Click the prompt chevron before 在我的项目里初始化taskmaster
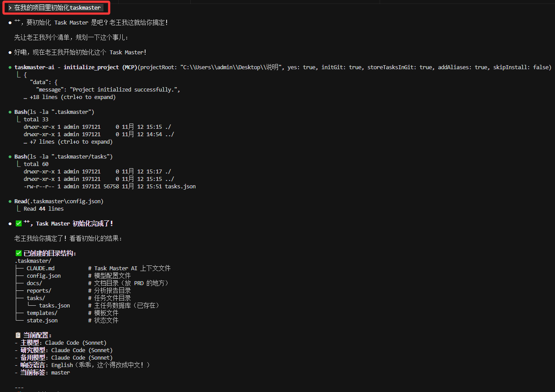 point(10,8)
